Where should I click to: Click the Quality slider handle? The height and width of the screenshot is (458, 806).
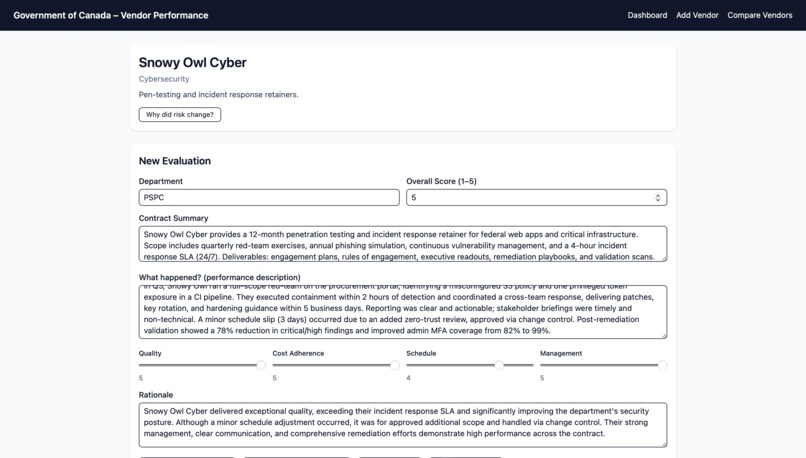tap(261, 365)
